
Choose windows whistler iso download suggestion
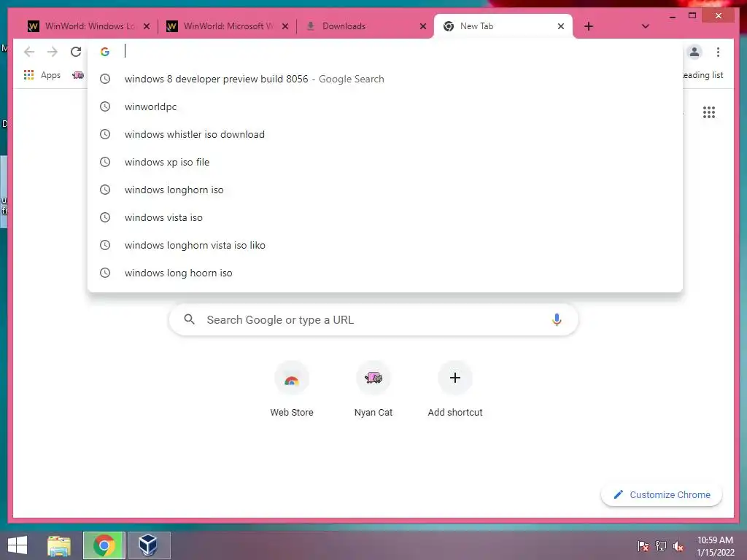[385, 134]
